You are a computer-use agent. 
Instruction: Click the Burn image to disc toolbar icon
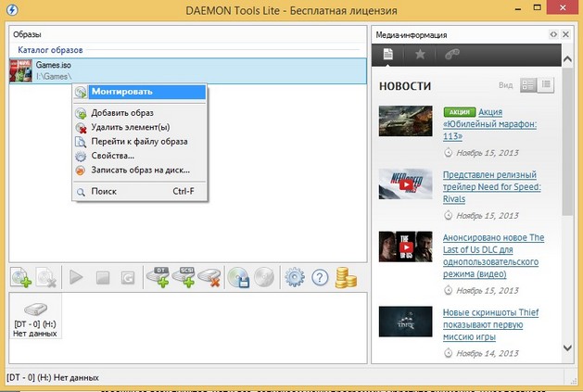264,277
